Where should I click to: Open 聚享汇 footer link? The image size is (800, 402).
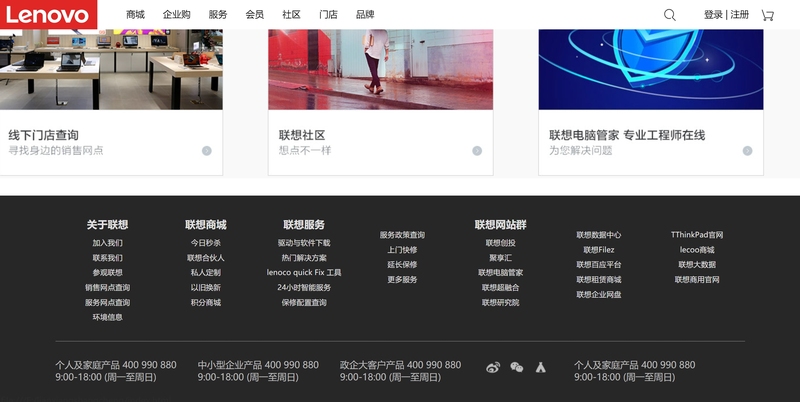click(x=501, y=258)
